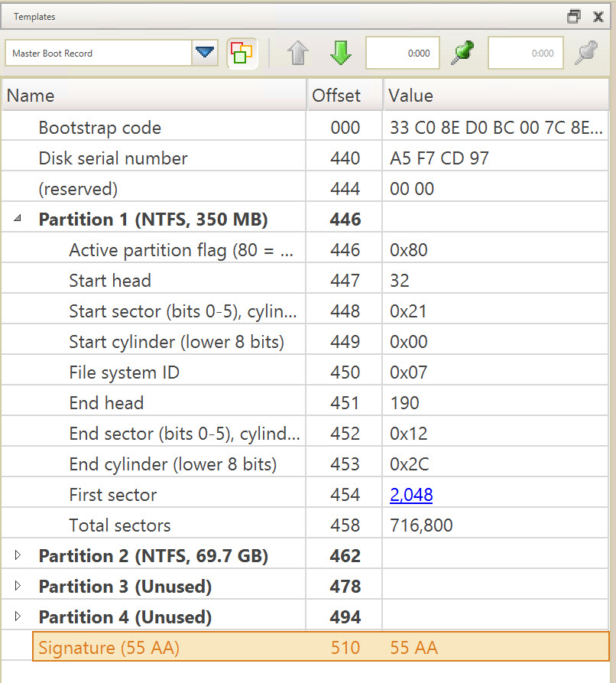The image size is (616, 683).
Task: Open the template selection dropdown arrow
Action: 205,53
